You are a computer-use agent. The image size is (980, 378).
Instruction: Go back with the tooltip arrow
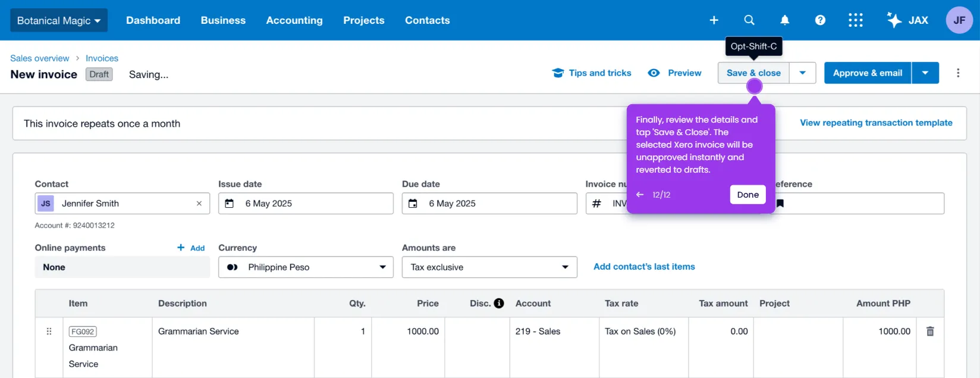[640, 195]
